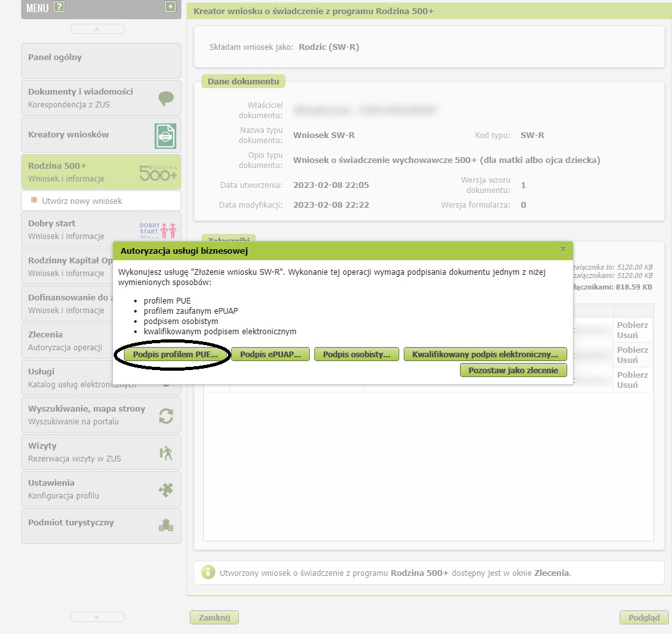Viewport: 672px width, 634px height.
Task: Click the Kreatory wniosków document icon
Action: 165,135
